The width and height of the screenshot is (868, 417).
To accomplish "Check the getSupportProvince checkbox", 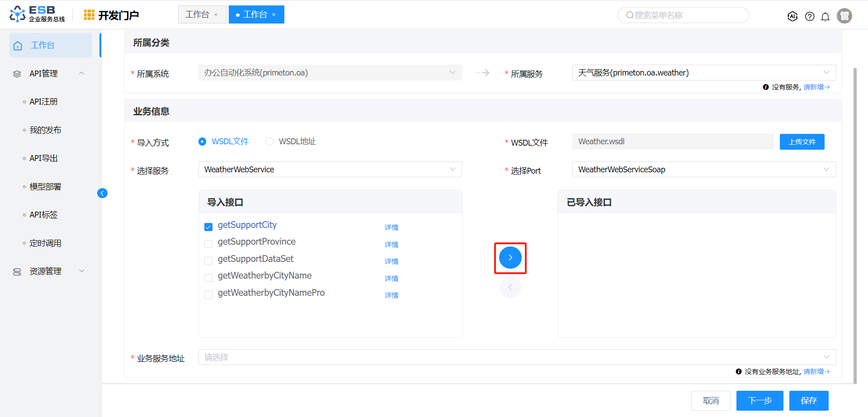I will coord(208,244).
